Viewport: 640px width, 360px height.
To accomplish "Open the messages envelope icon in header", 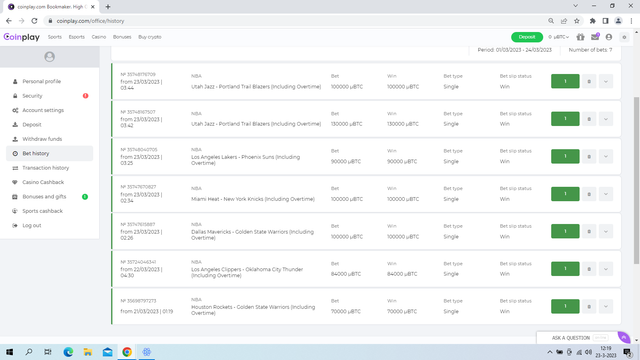I will coord(595,37).
